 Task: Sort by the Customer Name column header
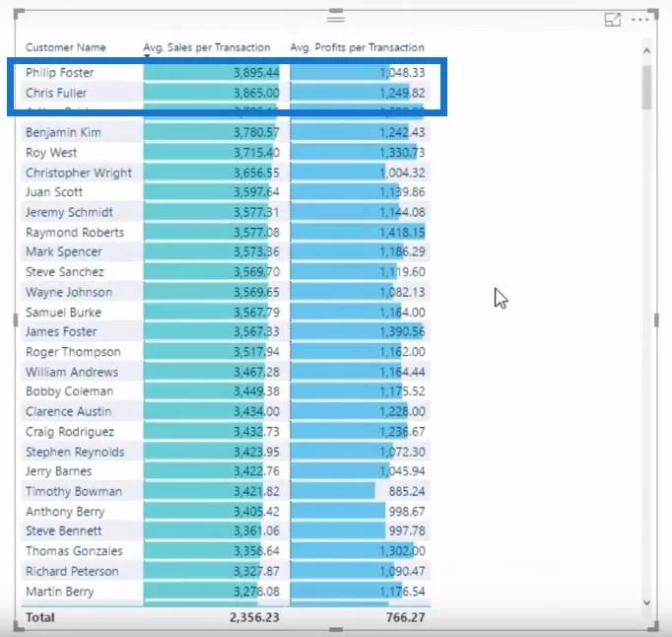(66, 47)
